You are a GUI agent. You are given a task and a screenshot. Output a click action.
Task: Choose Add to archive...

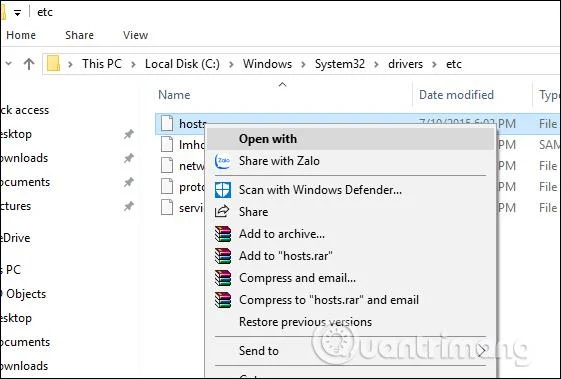point(350,234)
